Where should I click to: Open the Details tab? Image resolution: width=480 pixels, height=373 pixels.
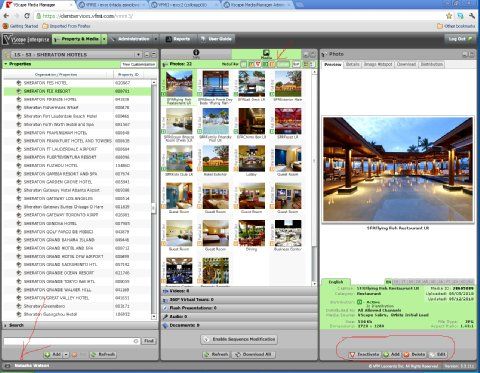pyautogui.click(x=352, y=64)
